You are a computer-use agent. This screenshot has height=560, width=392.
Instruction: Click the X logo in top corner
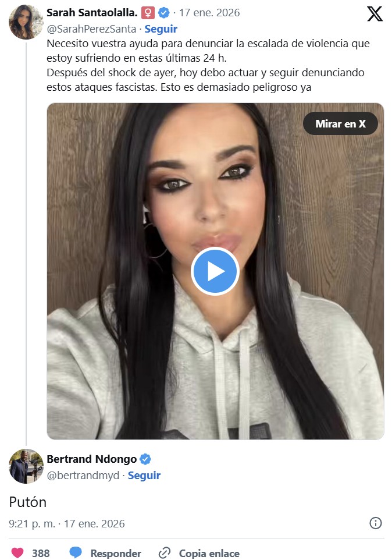click(375, 14)
